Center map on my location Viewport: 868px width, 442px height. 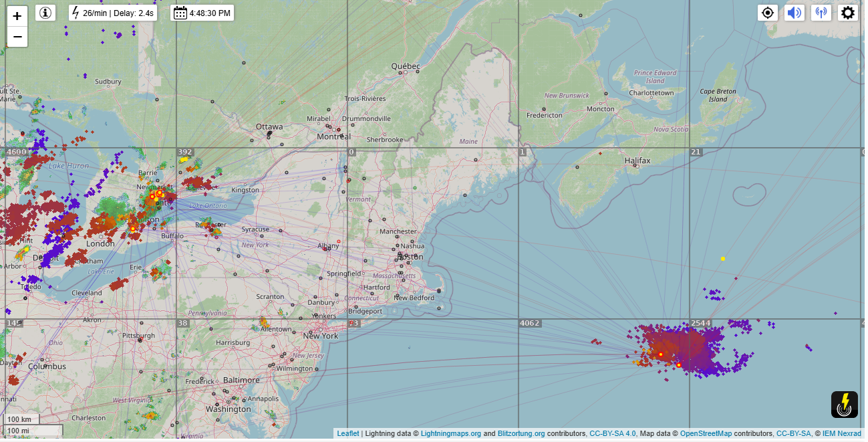768,13
